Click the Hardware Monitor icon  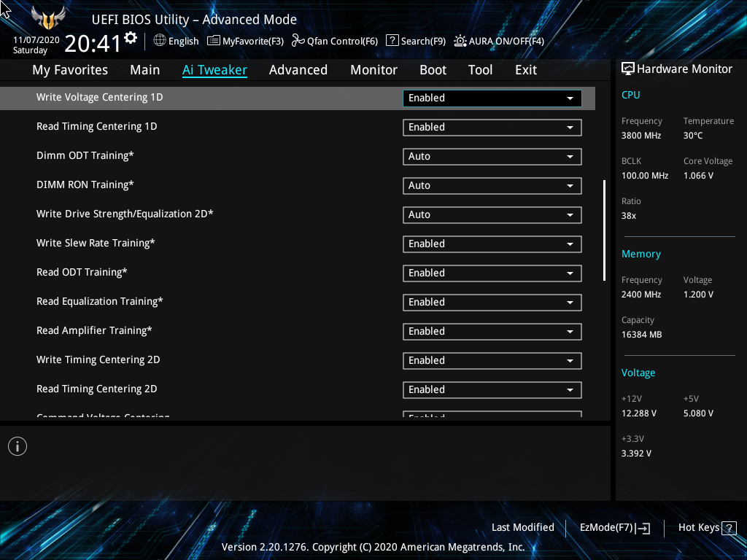(628, 69)
